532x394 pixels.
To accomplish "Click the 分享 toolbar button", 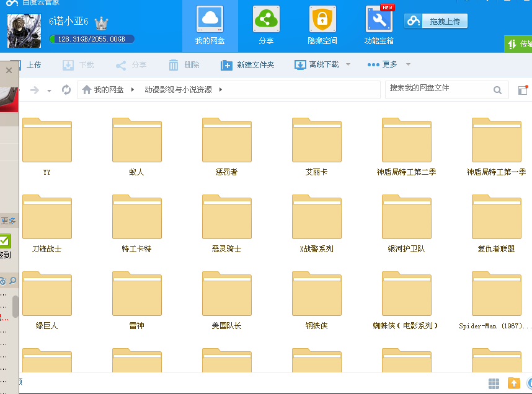I will (131, 65).
